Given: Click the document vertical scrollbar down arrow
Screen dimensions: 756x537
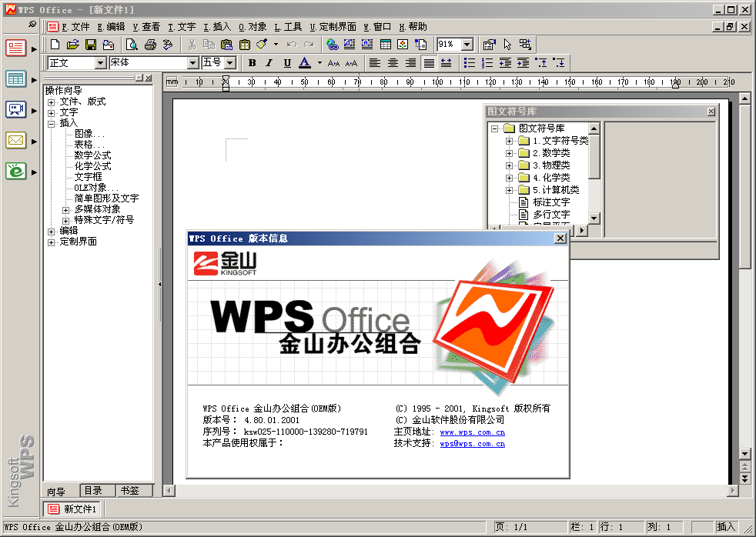Looking at the screenshot, I should point(745,454).
